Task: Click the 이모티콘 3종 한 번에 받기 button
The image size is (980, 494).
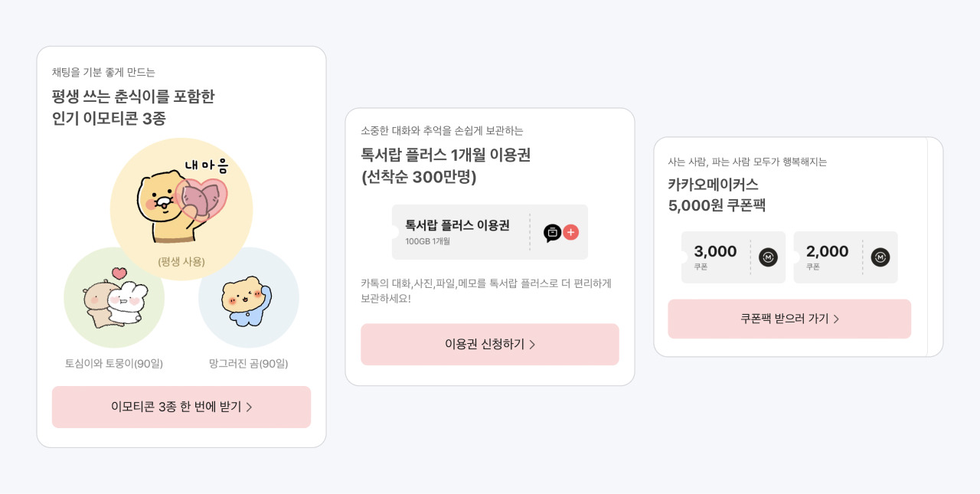Action: click(181, 407)
